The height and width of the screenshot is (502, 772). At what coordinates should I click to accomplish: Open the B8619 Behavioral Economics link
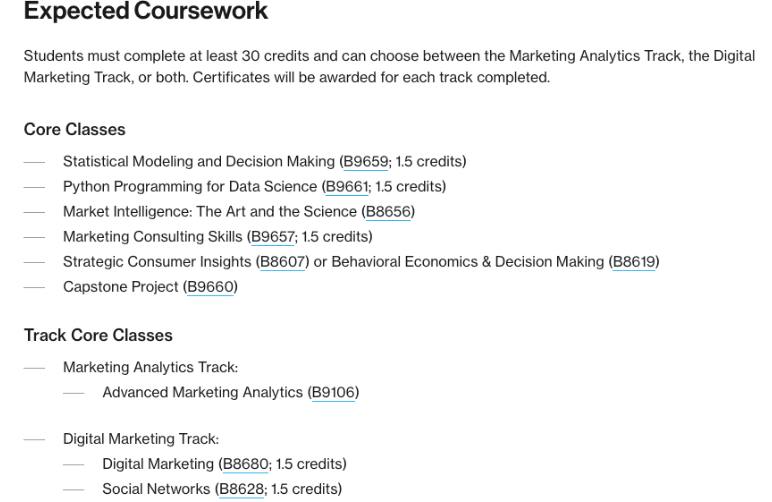click(x=634, y=262)
